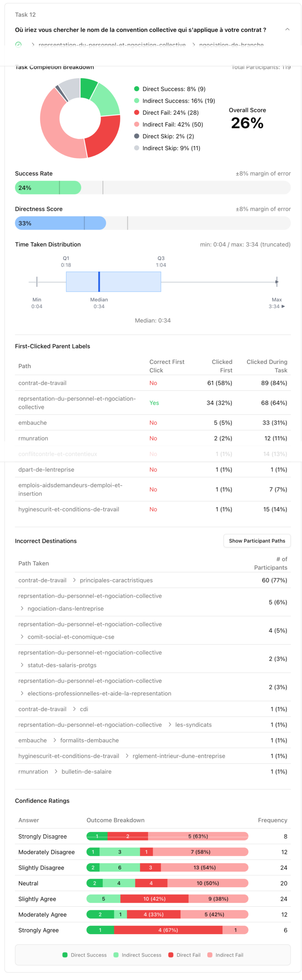
Task: Click the truncated Max time arrow icon
Action: coord(283,306)
